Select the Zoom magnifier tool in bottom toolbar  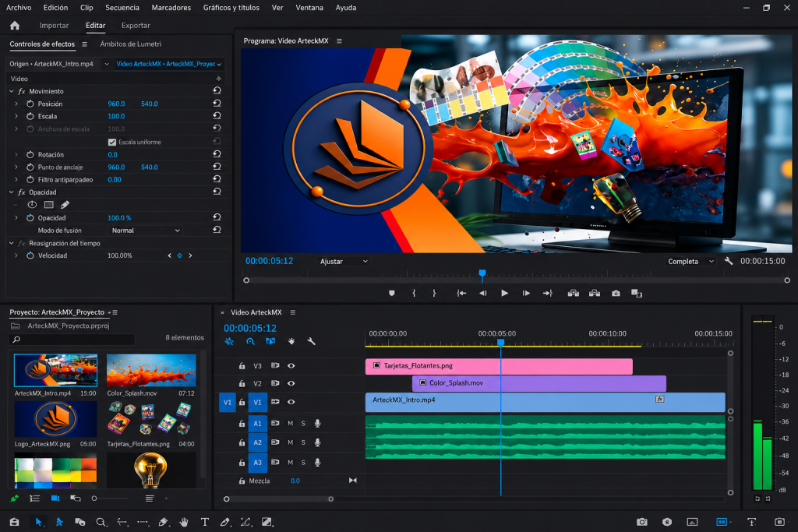click(x=101, y=522)
